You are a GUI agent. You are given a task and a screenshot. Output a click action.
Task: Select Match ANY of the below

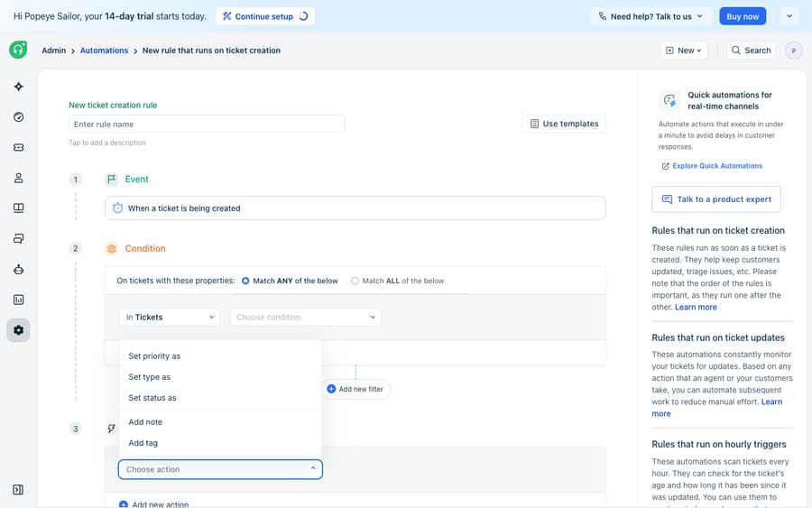(290, 281)
